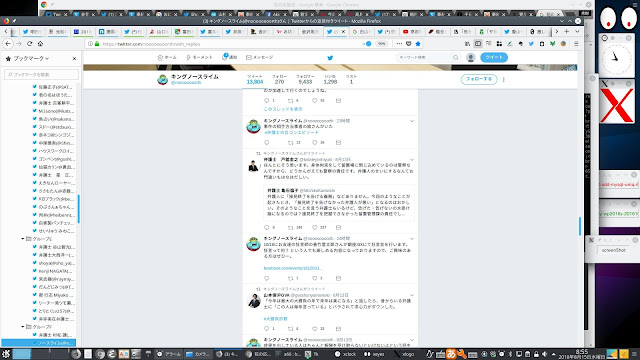Open dropdown chevron on the 23時間 tweet
The width and height of the screenshot is (640, 360).
(x=412, y=121)
